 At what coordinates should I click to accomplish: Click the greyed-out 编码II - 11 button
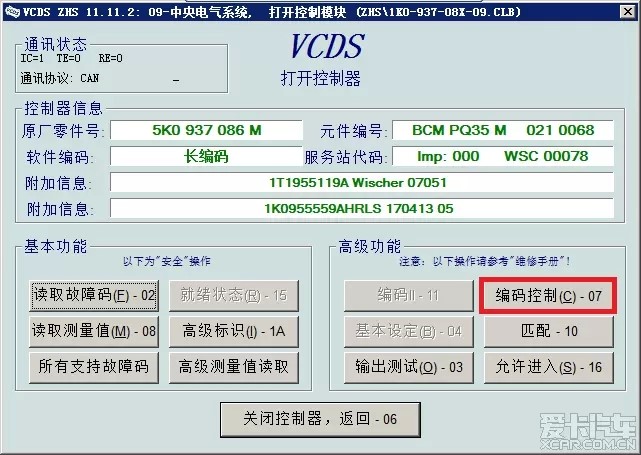(x=409, y=295)
